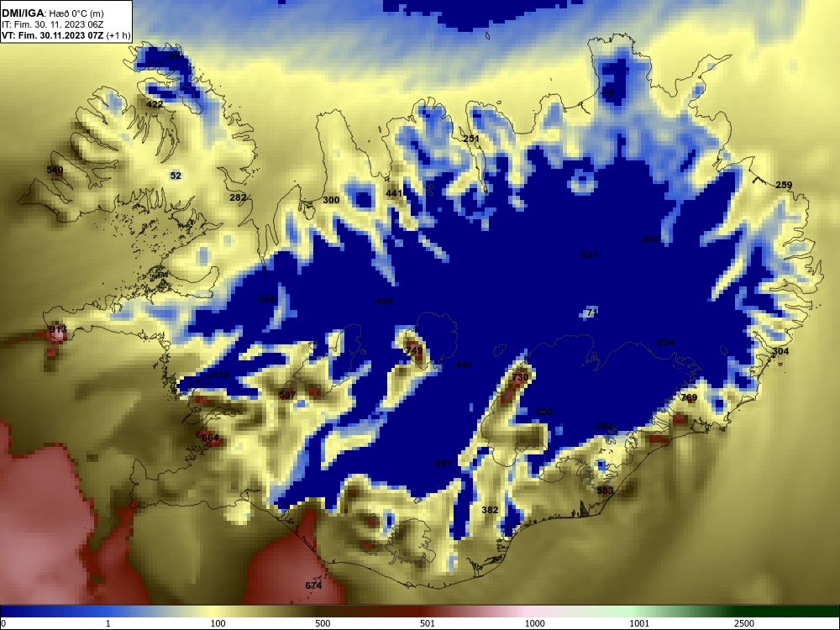Click the -254 map value
This screenshot has height=630, width=840.
[664, 343]
